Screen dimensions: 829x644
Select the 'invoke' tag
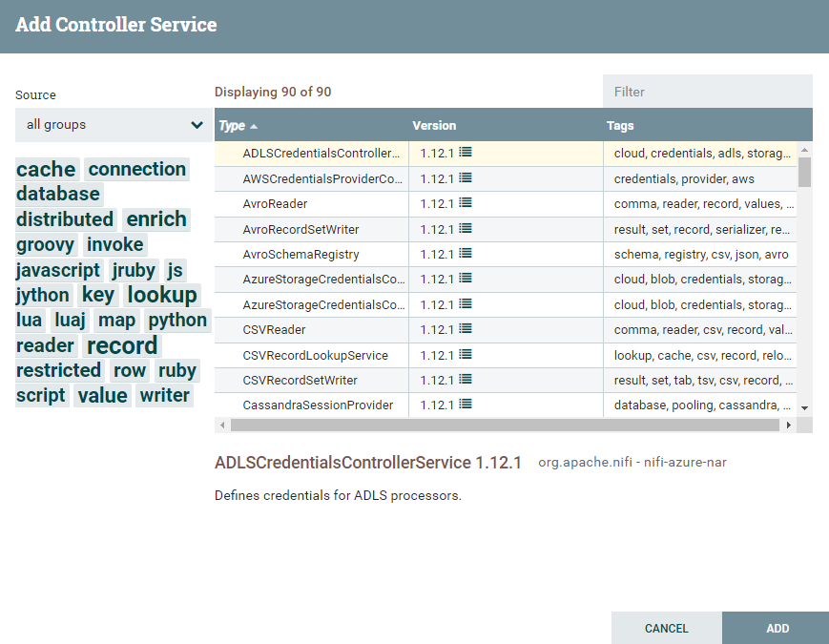pyautogui.click(x=114, y=245)
